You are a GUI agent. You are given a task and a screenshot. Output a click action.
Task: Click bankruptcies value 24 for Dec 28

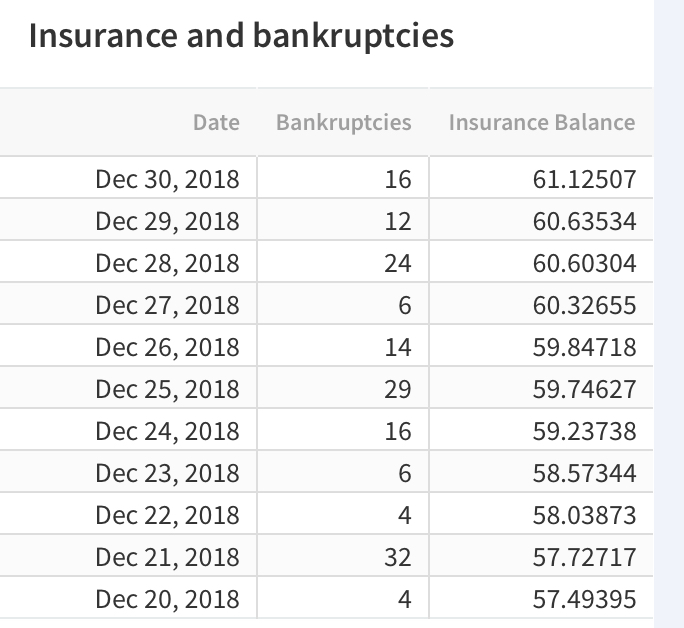[x=398, y=263]
